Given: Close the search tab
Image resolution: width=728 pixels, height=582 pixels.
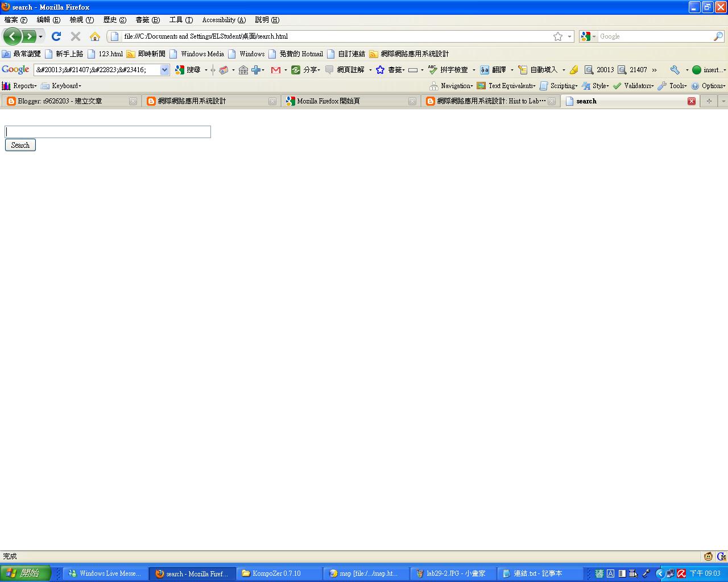Looking at the screenshot, I should [x=692, y=101].
